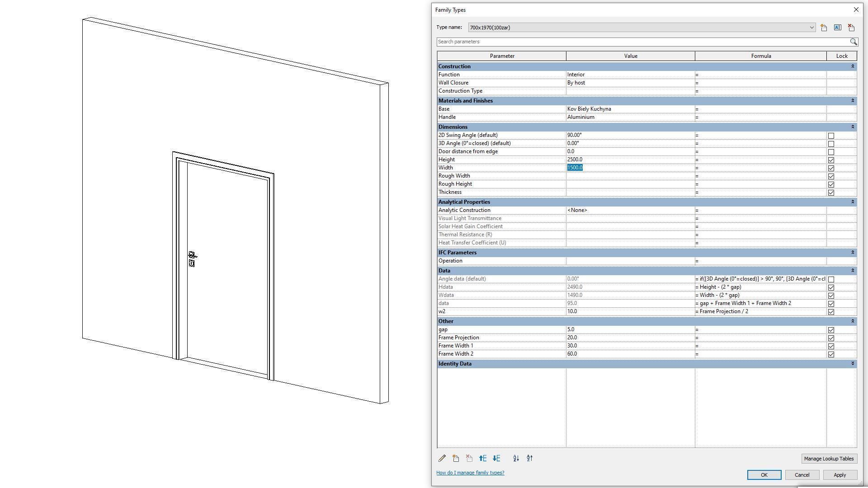This screenshot has height=488, width=868.
Task: Click the Wdata formula cell
Action: (x=761, y=295)
